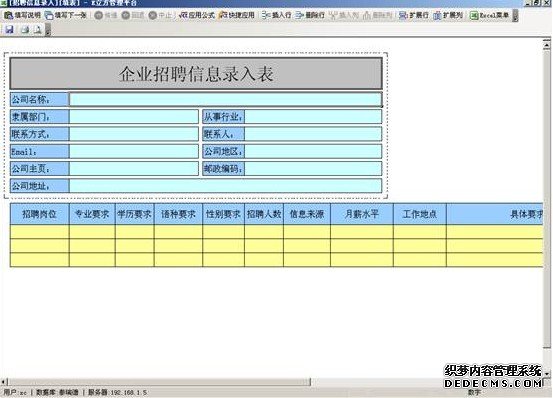Click the 扩展行 expand row icon
Screen dimensions: 553x398
(414, 16)
